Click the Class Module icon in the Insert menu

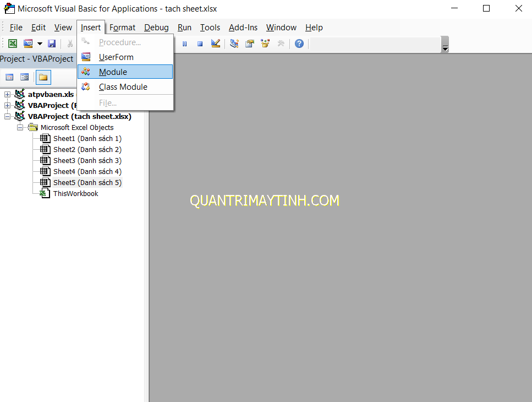[x=86, y=87]
